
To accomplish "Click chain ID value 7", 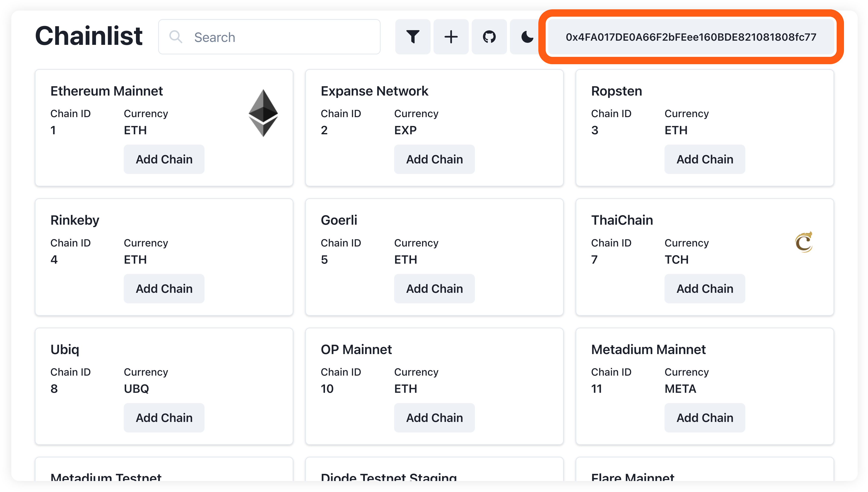I will pyautogui.click(x=594, y=259).
